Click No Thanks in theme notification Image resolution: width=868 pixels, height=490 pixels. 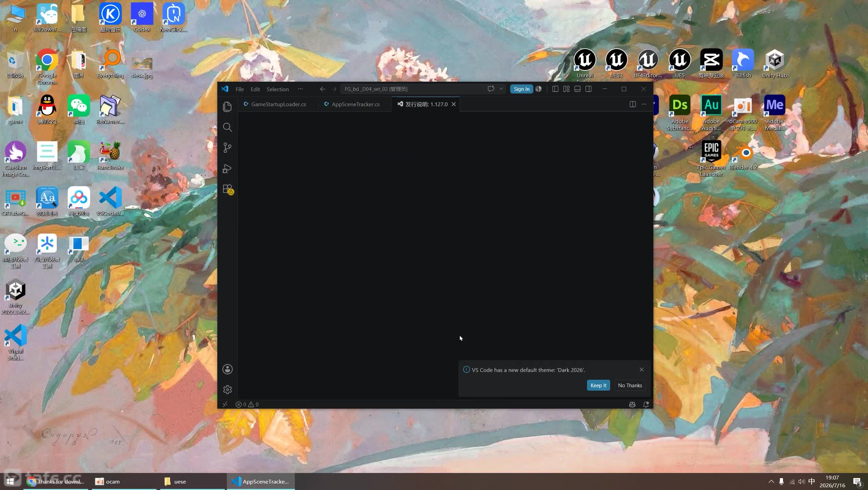pyautogui.click(x=630, y=385)
